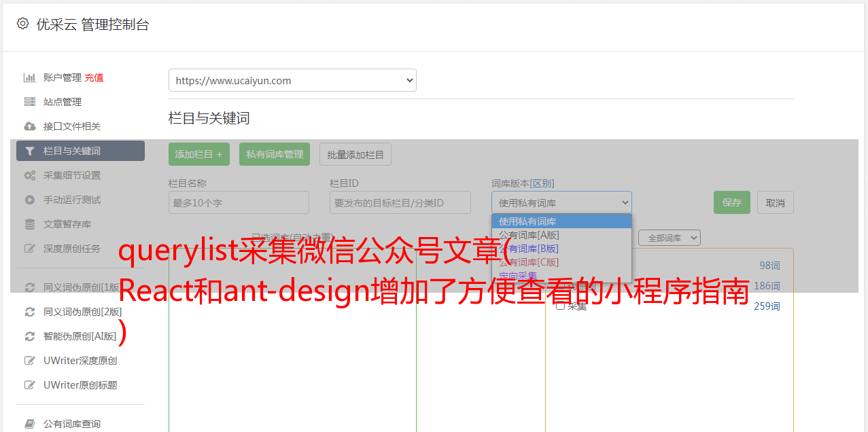Click the gears icon for 采集细节设置
The image size is (868, 432).
click(30, 175)
